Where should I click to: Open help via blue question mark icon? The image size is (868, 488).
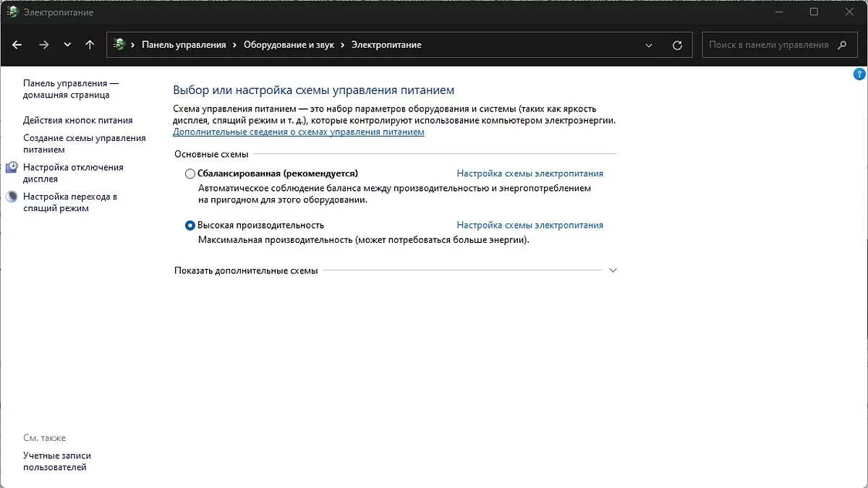(860, 75)
